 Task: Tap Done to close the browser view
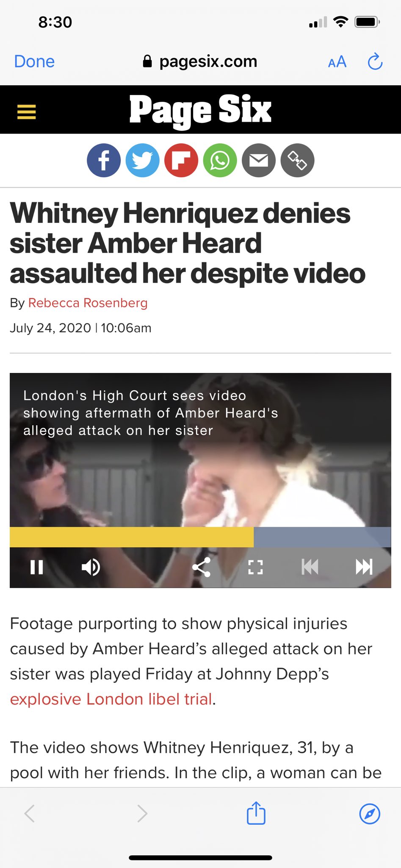point(34,61)
